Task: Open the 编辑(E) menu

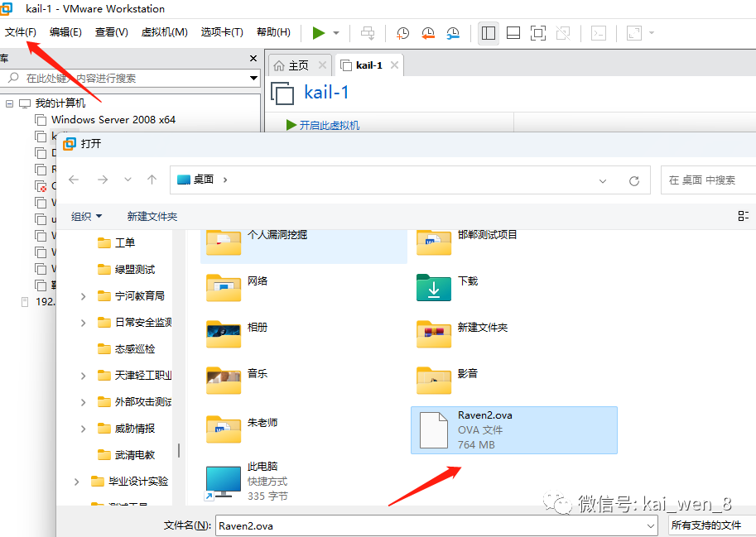Action: tap(65, 32)
